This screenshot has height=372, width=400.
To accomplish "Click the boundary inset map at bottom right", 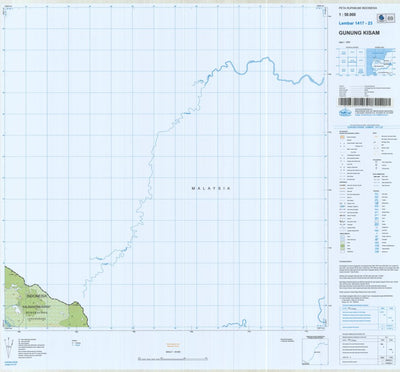I will (315, 352).
